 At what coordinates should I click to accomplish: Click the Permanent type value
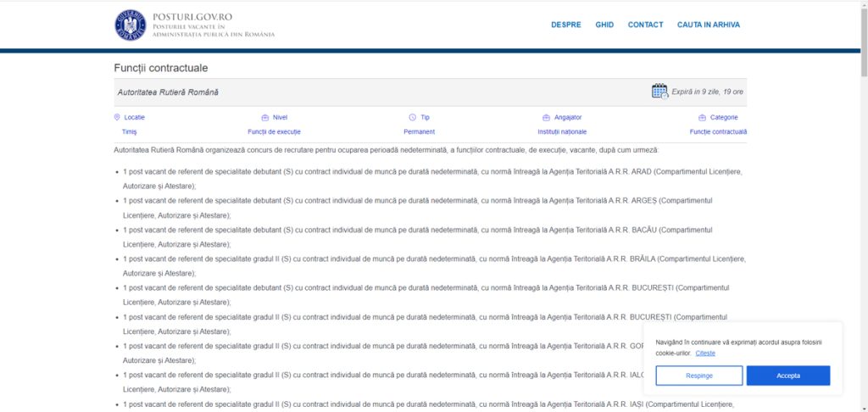pos(419,131)
